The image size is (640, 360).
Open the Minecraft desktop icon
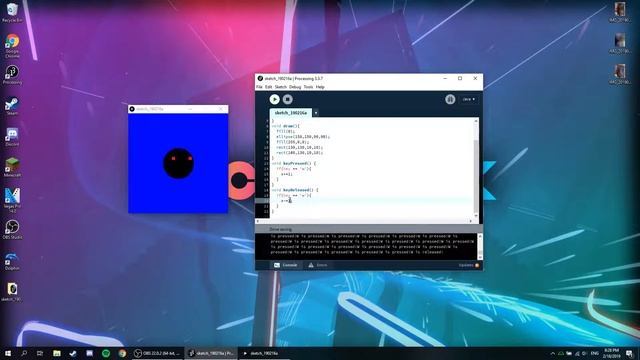(12, 167)
